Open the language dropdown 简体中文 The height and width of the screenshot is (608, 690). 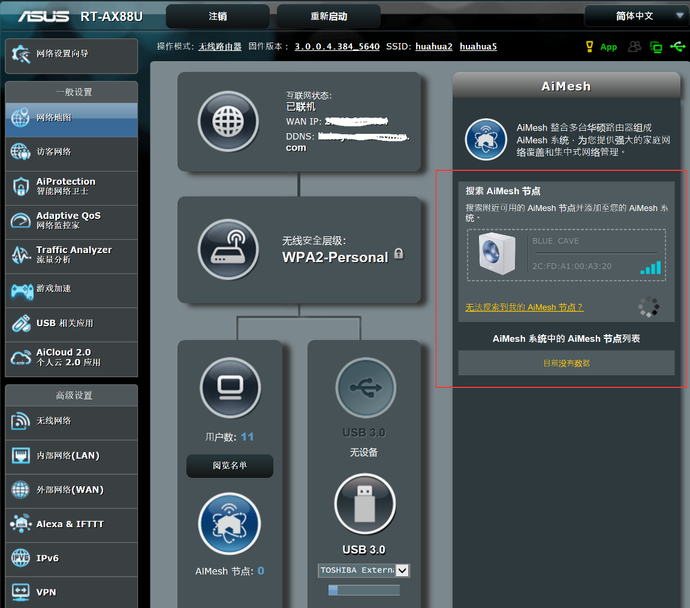click(636, 16)
